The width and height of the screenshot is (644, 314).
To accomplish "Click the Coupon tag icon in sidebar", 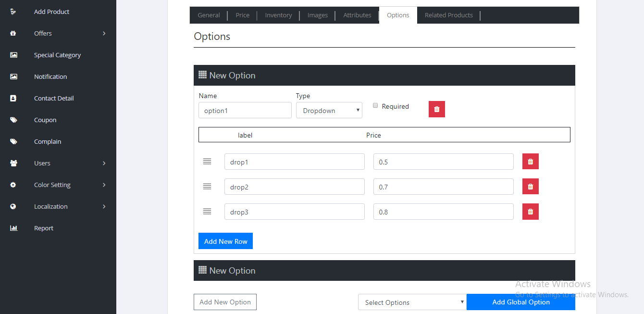I will point(13,120).
